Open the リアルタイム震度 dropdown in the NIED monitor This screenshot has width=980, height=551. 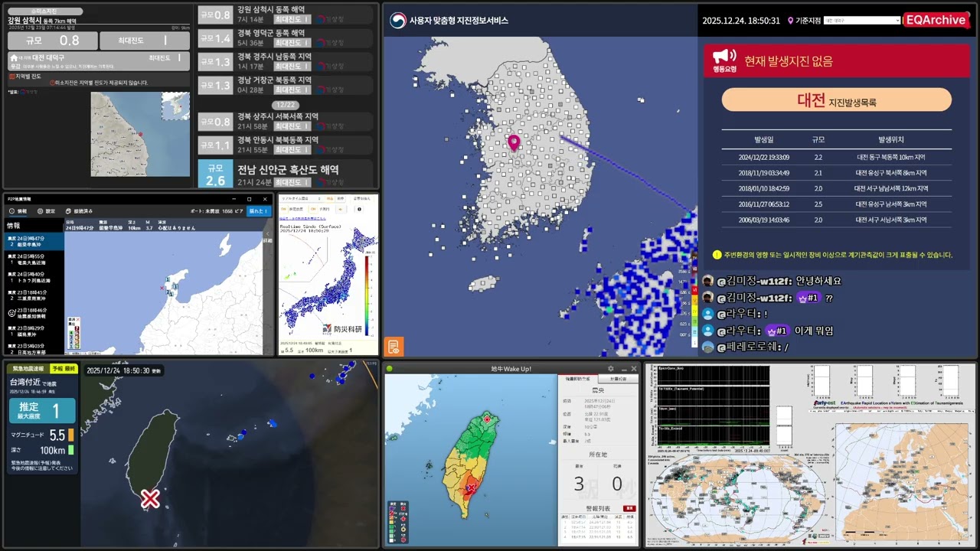(300, 198)
